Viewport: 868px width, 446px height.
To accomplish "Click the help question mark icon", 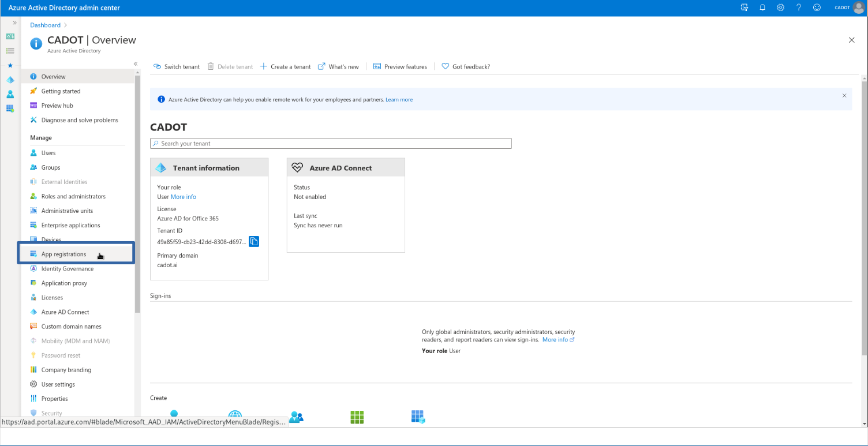I will (799, 8).
